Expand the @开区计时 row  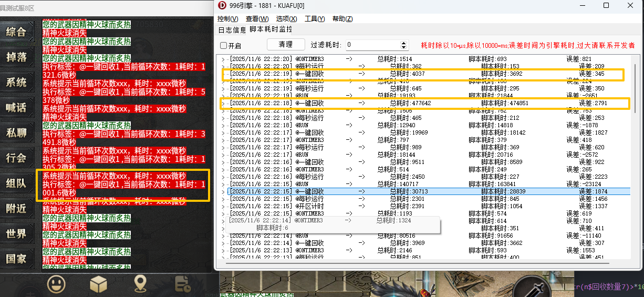pyautogui.click(x=223, y=207)
